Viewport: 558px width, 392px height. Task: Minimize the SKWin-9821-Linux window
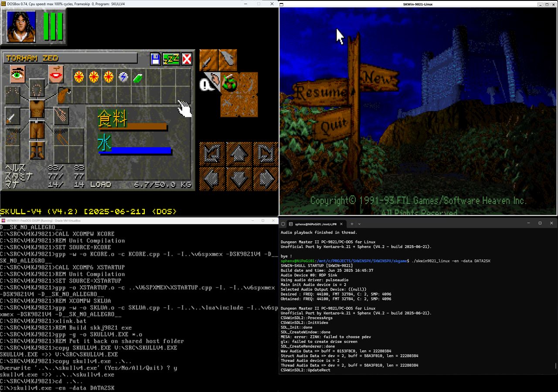540,4
